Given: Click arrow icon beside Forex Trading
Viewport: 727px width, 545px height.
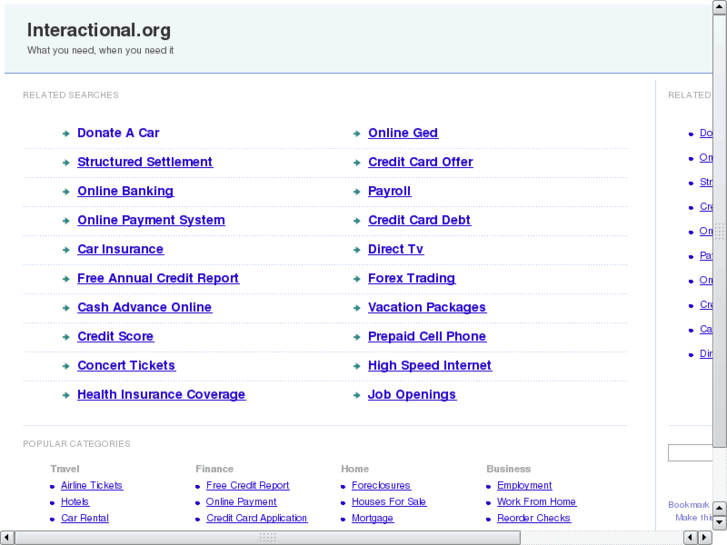Looking at the screenshot, I should [x=357, y=279].
